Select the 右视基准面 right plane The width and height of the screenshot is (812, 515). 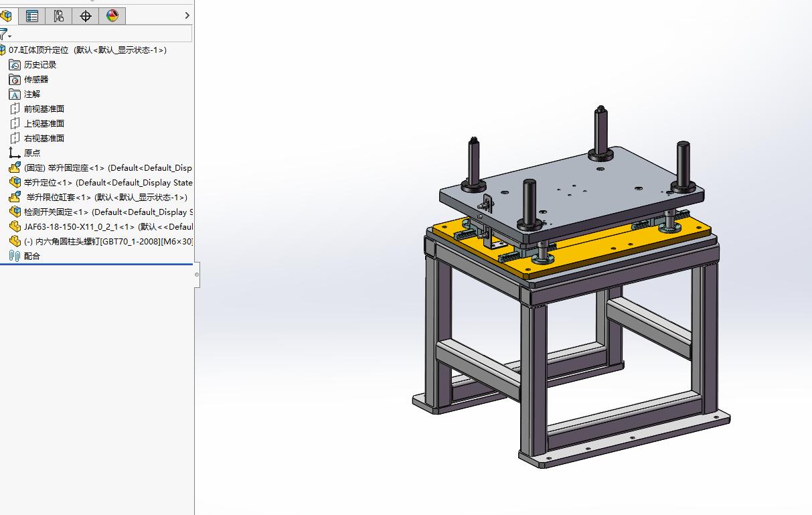coord(44,139)
